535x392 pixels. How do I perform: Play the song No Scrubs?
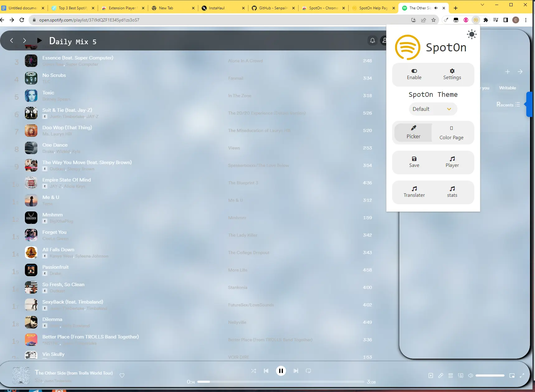click(x=54, y=75)
